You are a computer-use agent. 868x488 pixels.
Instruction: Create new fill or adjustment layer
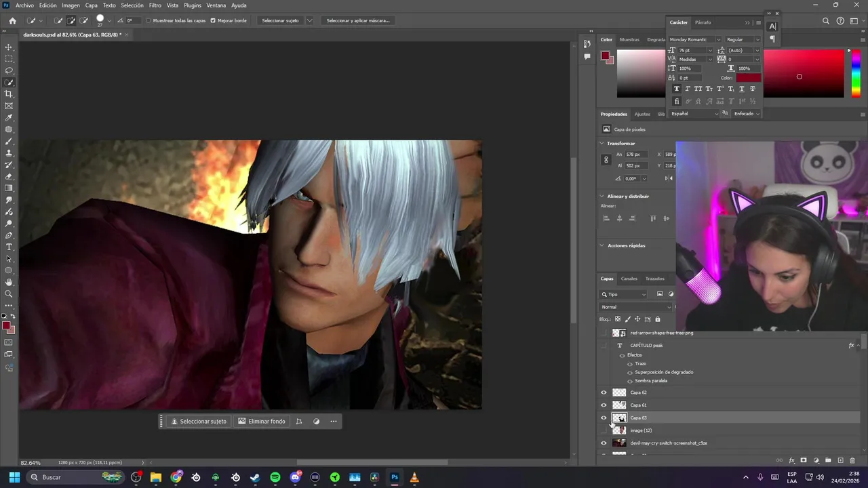tap(816, 461)
